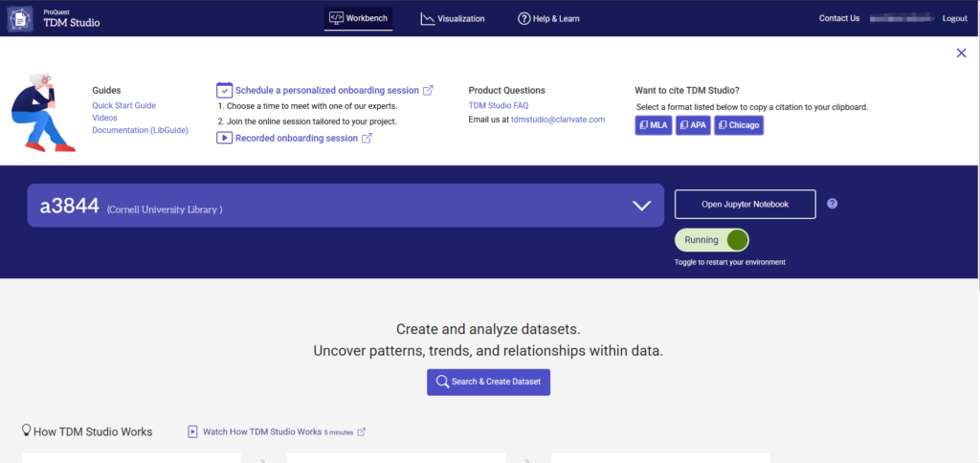Click the help question mark near Jupyter button
Screen dimensions: 980x463
pyautogui.click(x=832, y=204)
